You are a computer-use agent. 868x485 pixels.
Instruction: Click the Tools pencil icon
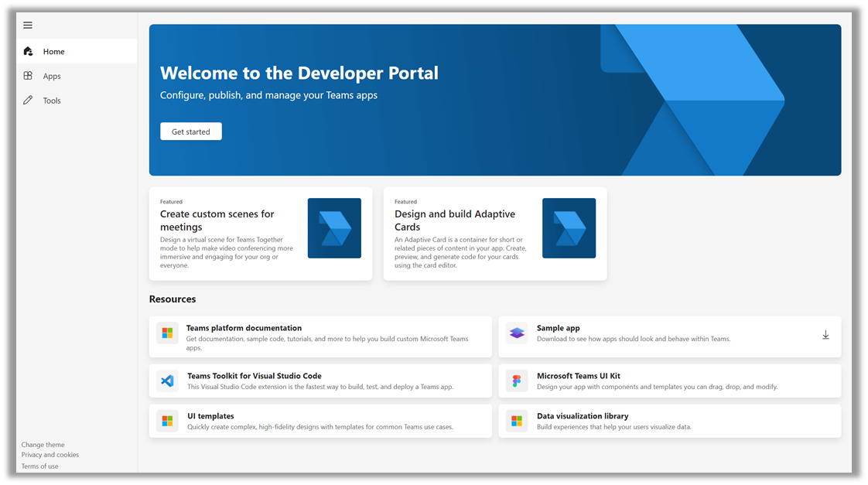coord(29,101)
